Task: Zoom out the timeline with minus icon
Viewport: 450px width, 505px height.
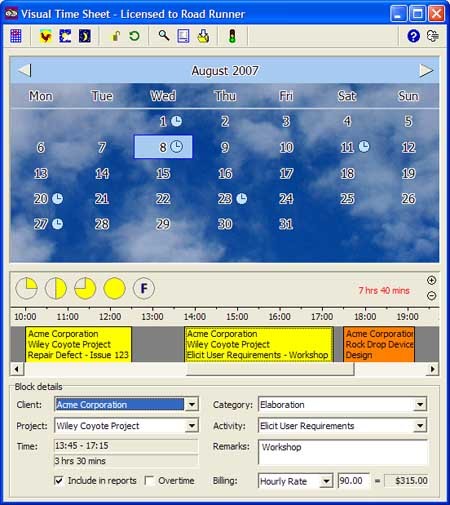Action: 431,295
